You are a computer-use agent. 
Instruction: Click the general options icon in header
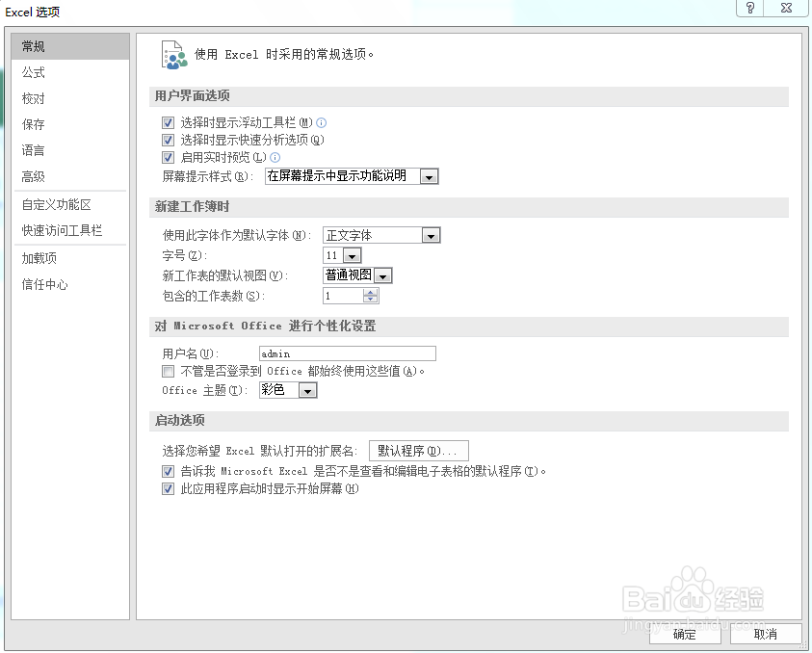pos(174,55)
